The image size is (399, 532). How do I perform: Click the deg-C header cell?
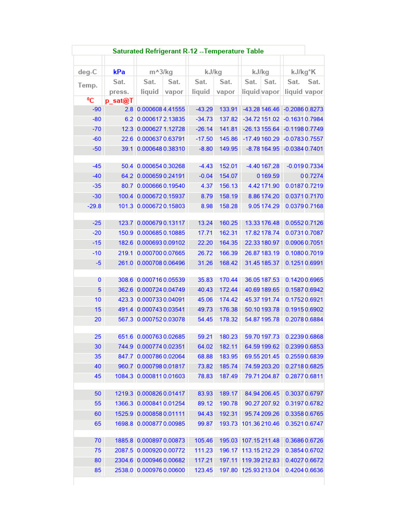pos(87,72)
